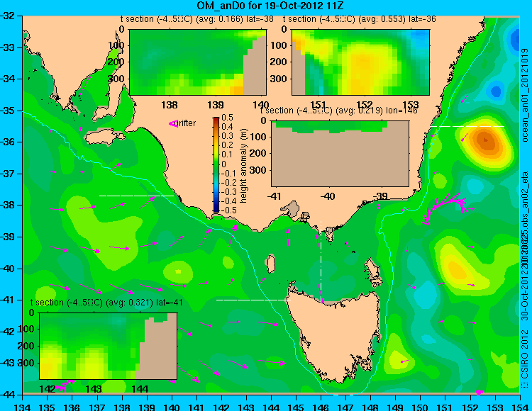
Task: Click the orange warm eddy centre east of the coast
Action: click(486, 140)
